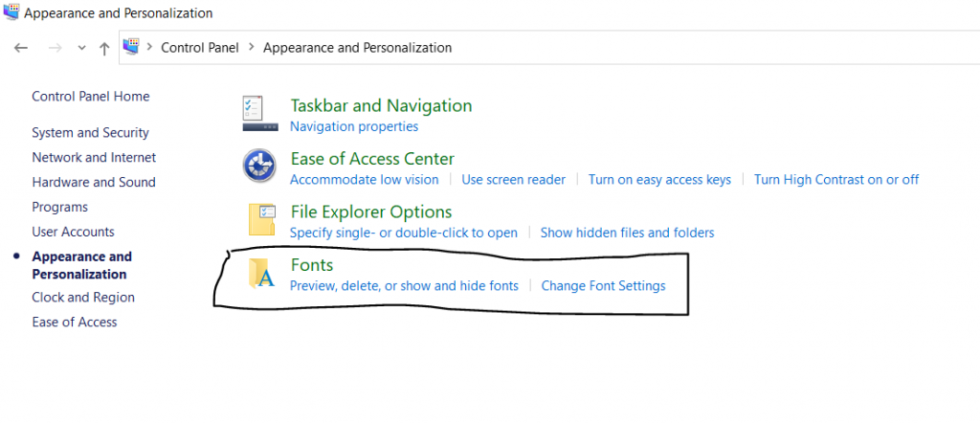Open Control Panel Home in sidebar
This screenshot has height=424, width=980.
click(x=90, y=97)
